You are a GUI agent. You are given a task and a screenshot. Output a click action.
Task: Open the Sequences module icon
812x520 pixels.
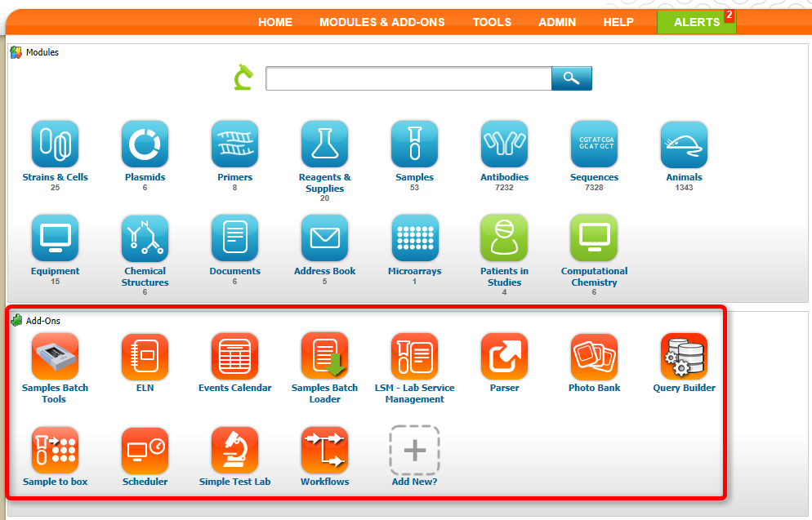[x=594, y=144]
